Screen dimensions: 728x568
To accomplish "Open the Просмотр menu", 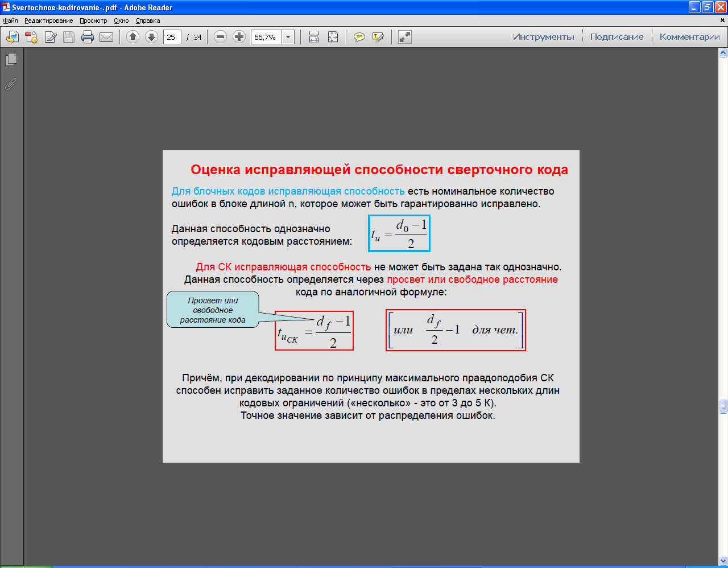I will point(93,20).
